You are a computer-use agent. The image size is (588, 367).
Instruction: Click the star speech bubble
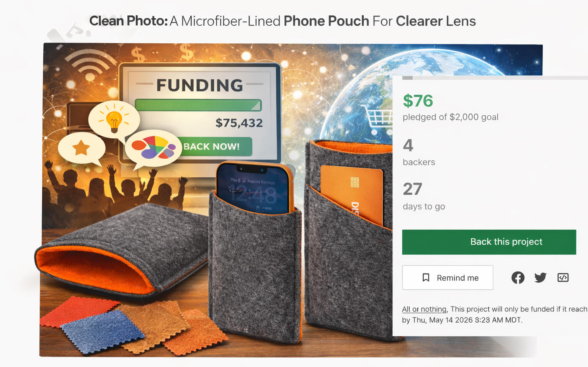click(82, 148)
